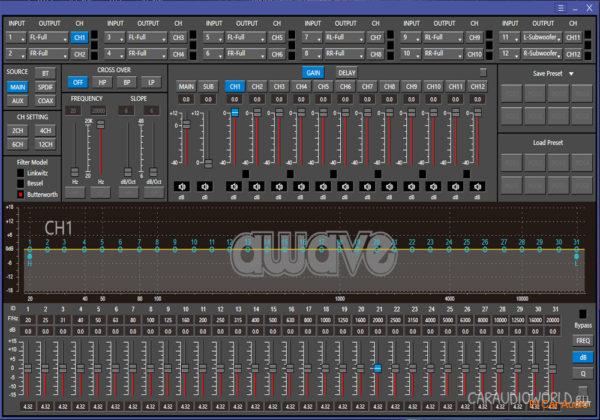The width and height of the screenshot is (600, 420).
Task: Toggle the small checkbox right of DELAY
Action: (483, 72)
